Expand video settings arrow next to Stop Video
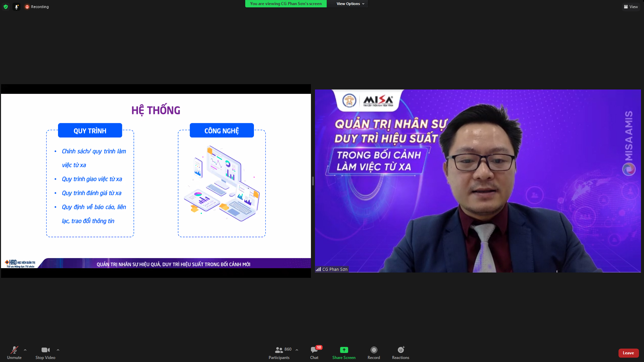The width and height of the screenshot is (644, 362). 58,350
